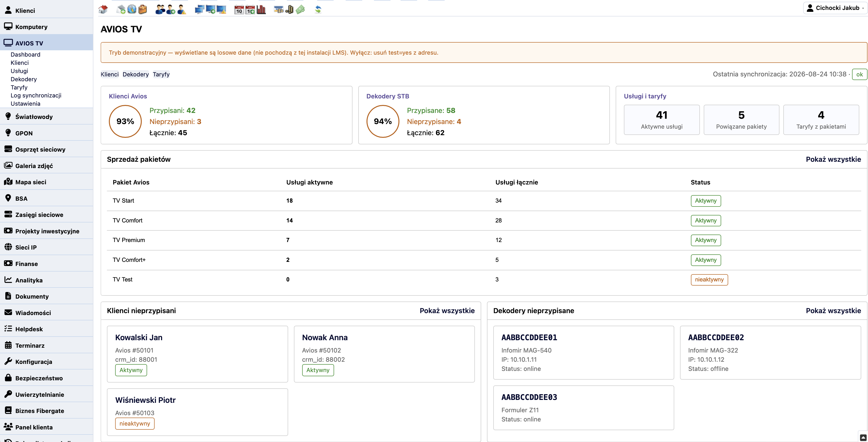
Task: Click the add calendar event icon
Action: coord(250,9)
